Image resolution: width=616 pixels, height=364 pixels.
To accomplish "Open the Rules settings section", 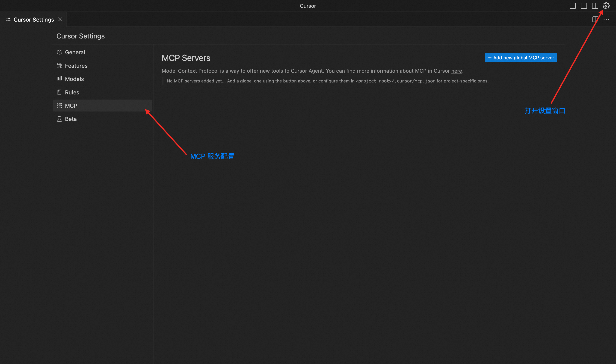I will point(102,92).
